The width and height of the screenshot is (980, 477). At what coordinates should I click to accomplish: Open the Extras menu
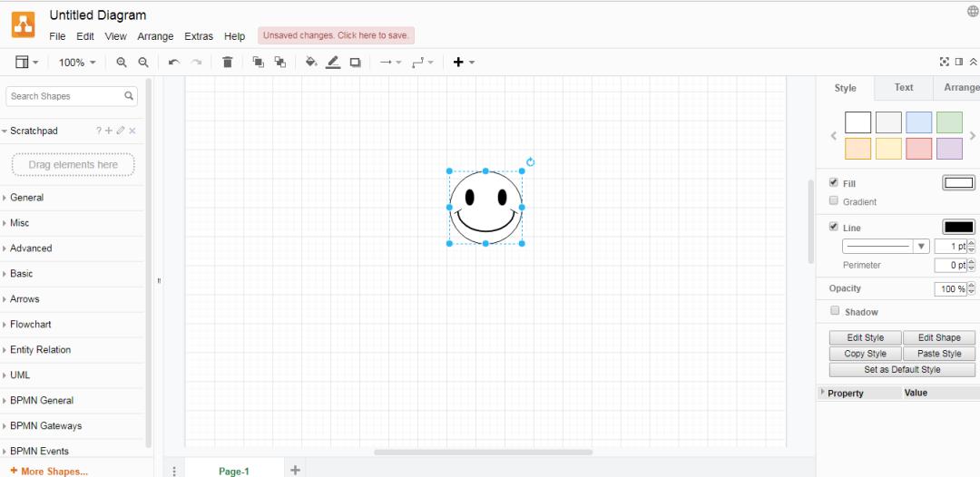(x=199, y=36)
